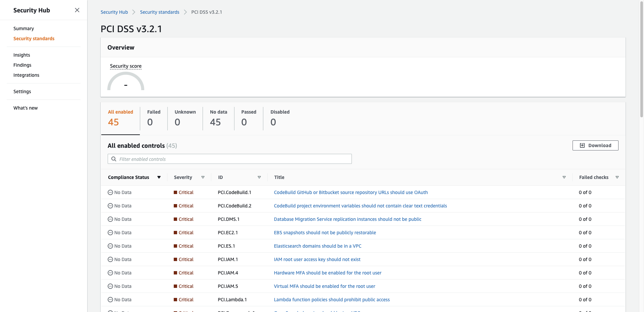Select the No data controls tab
The height and width of the screenshot is (312, 644).
coord(218,118)
